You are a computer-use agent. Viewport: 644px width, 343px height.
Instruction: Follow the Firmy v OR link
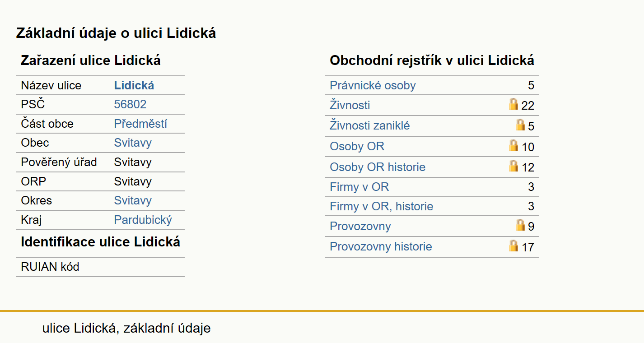pos(359,187)
